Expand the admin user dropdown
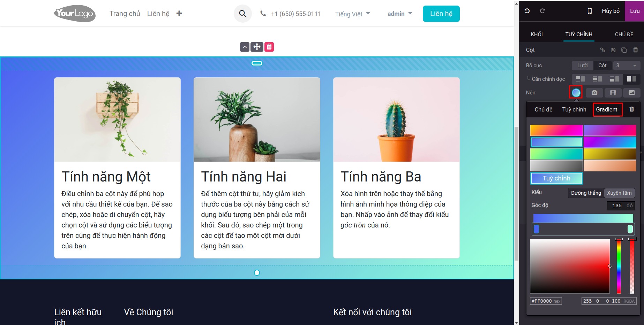 click(x=399, y=14)
